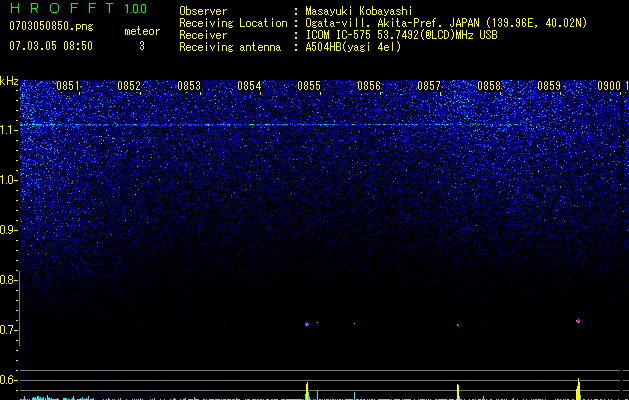Click the 'Receiving antenna' field label
The height and width of the screenshot is (400, 629).
(230, 47)
